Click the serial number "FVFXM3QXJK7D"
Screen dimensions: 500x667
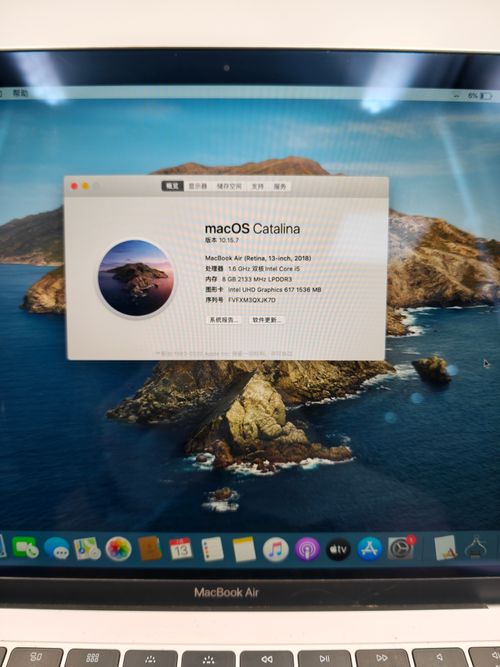[252, 300]
